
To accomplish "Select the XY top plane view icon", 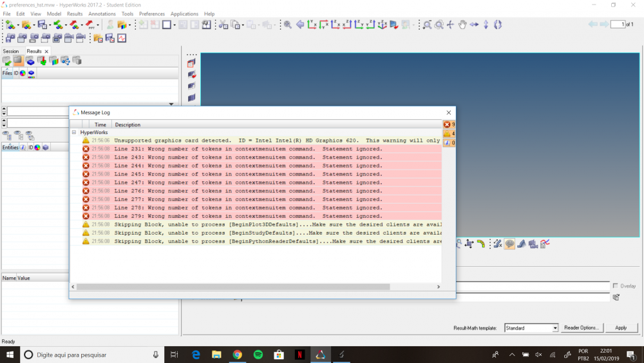I will click(x=312, y=25).
